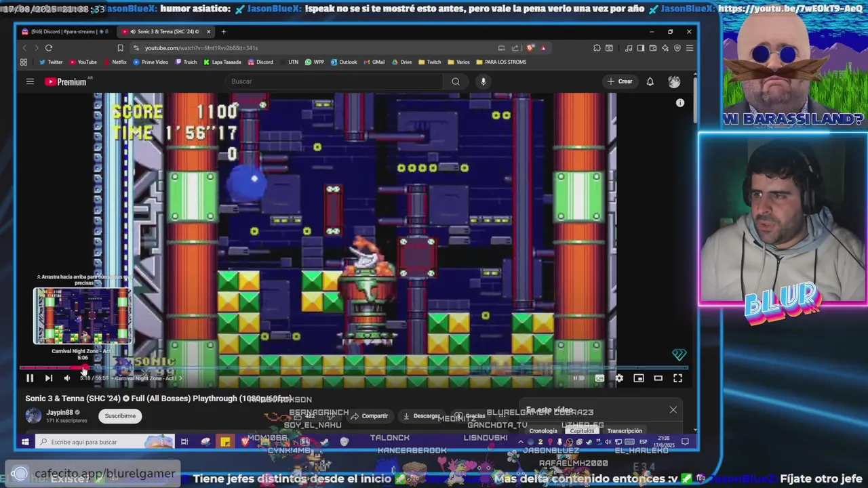Go back in browser history

pyautogui.click(x=24, y=48)
